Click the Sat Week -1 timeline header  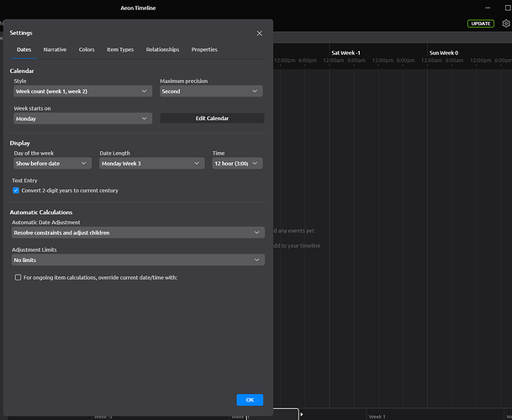pyautogui.click(x=346, y=53)
